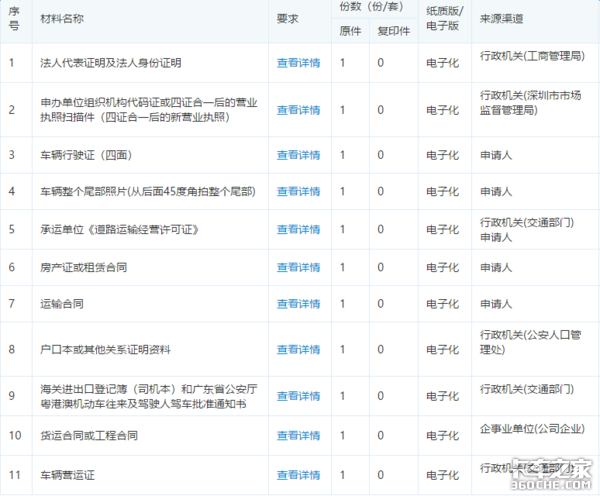Image resolution: width=600 pixels, height=496 pixels.
Task: Click 查看详情 for 货运合同或工程合同
Action: coord(298,436)
